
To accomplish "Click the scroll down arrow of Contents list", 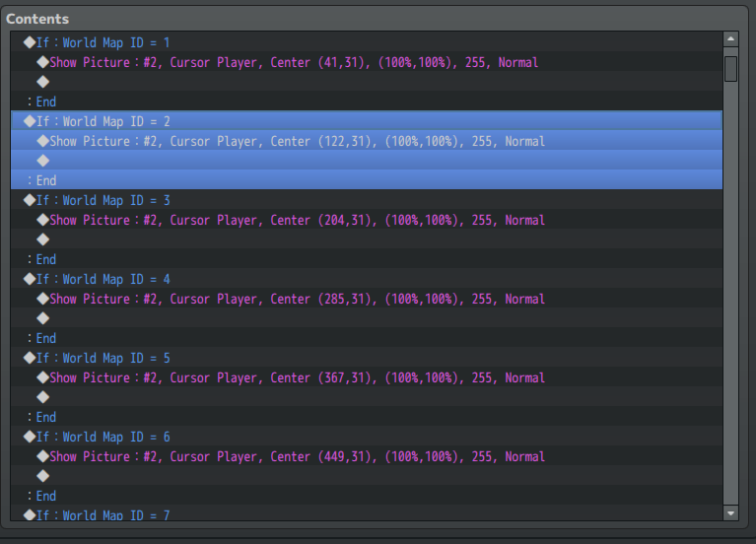I will pyautogui.click(x=730, y=512).
